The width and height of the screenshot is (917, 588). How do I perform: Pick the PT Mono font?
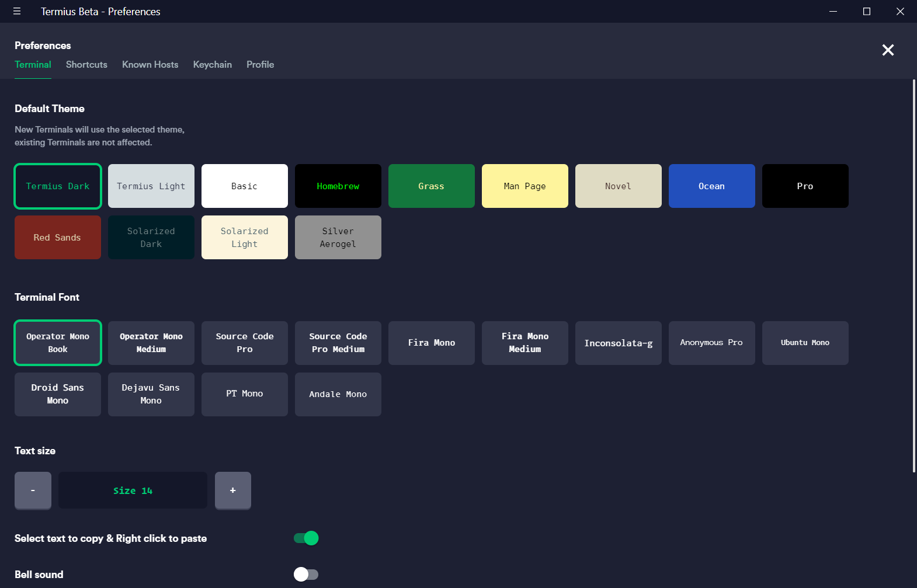[x=245, y=394]
